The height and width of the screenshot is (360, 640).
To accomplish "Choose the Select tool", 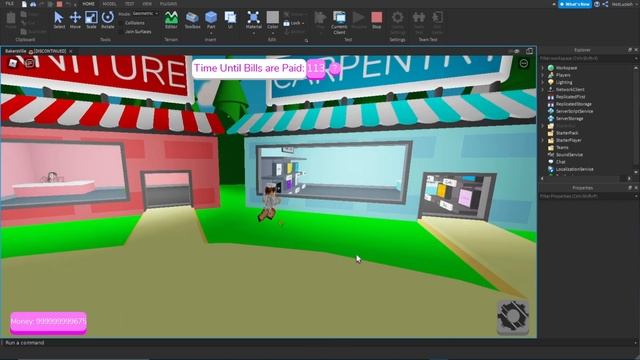I will 59,20.
